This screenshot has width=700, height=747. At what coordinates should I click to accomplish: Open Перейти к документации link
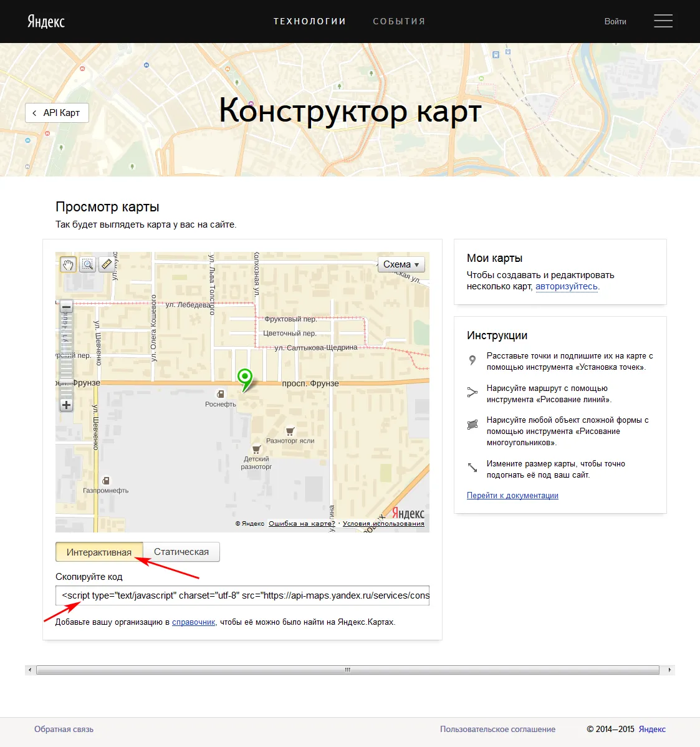point(512,496)
